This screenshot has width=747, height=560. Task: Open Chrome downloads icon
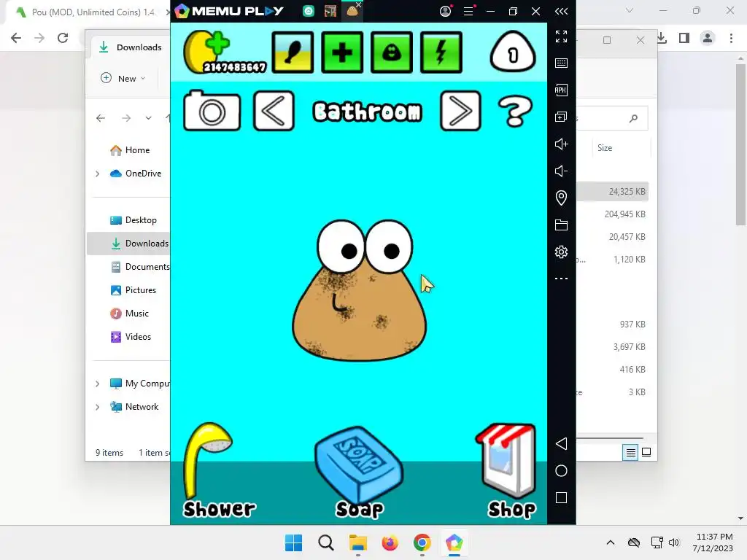pos(662,38)
